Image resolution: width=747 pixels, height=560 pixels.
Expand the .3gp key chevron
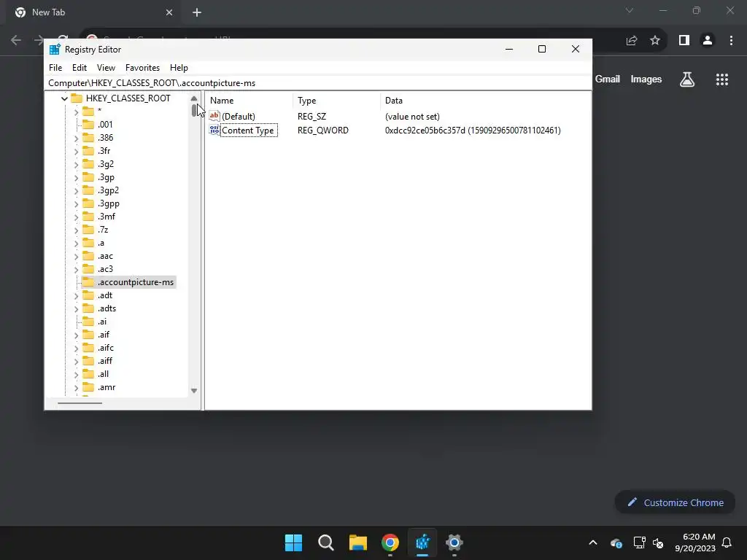76,178
